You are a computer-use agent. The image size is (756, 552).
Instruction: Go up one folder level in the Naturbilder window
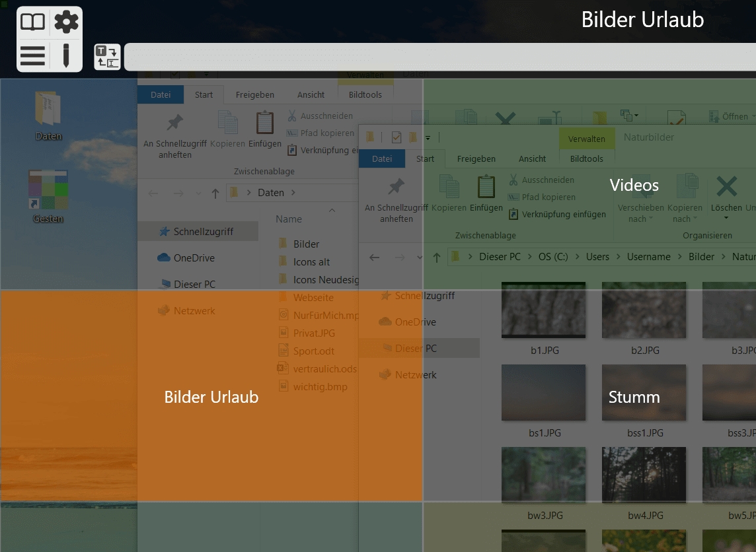tap(436, 258)
